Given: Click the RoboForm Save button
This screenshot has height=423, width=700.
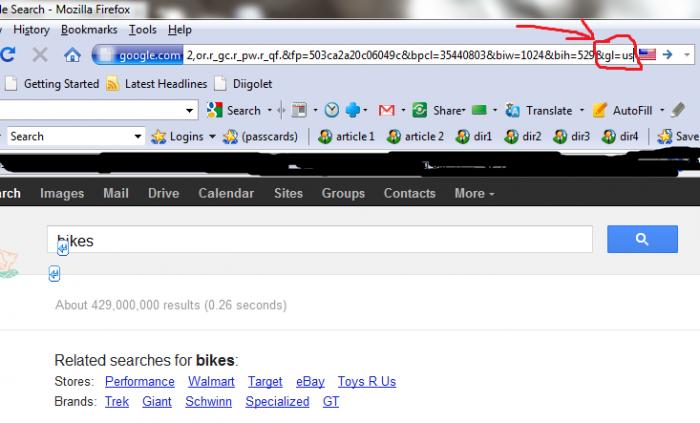Looking at the screenshot, I should [x=678, y=137].
